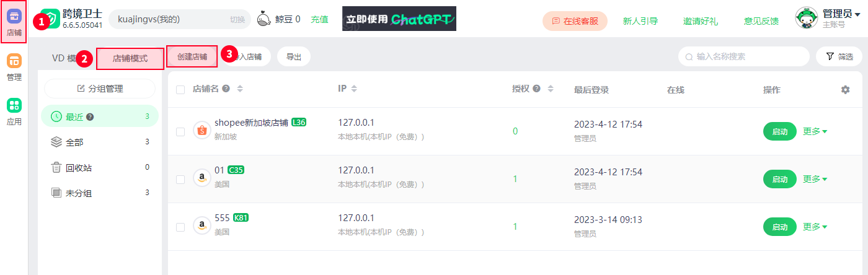This screenshot has height=275, width=868.
Task: Check the 555 store row checkbox
Action: pyautogui.click(x=180, y=227)
